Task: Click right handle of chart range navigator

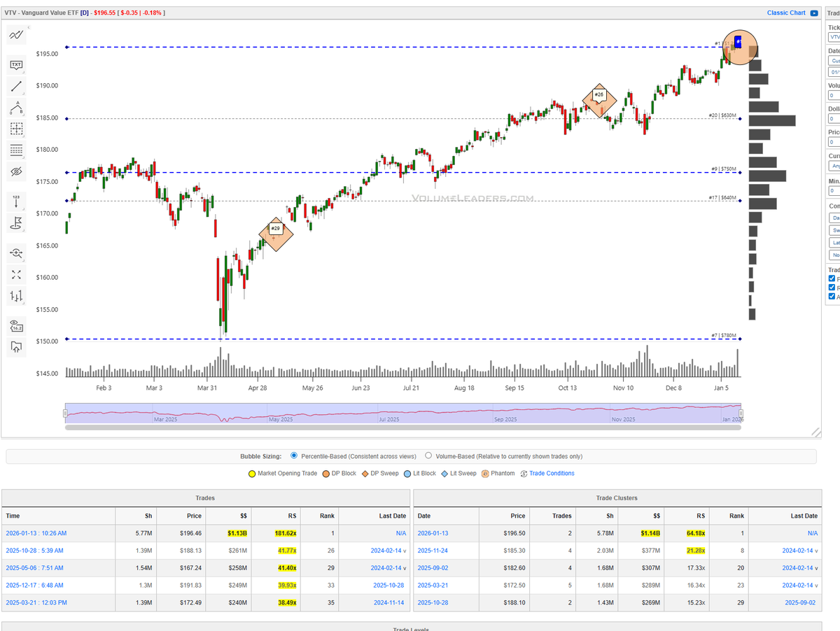Action: [x=741, y=413]
